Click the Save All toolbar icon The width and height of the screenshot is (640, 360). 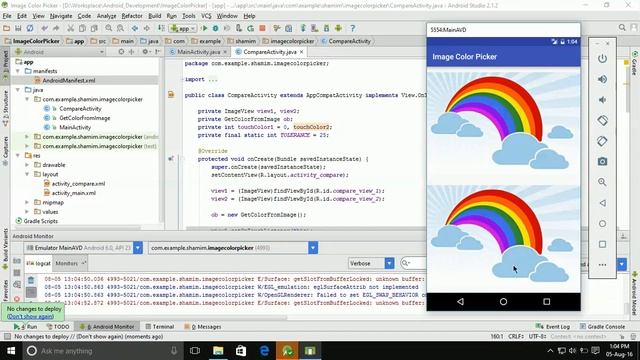[x=18, y=28]
